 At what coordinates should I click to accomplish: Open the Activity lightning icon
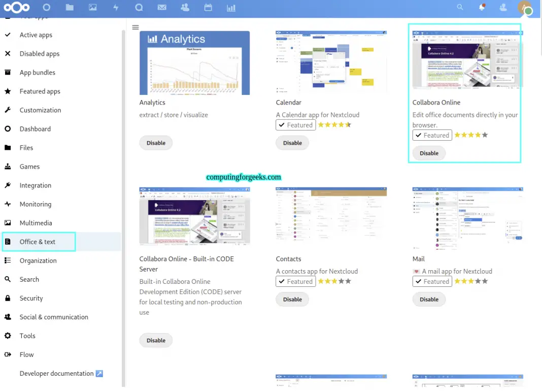click(116, 8)
